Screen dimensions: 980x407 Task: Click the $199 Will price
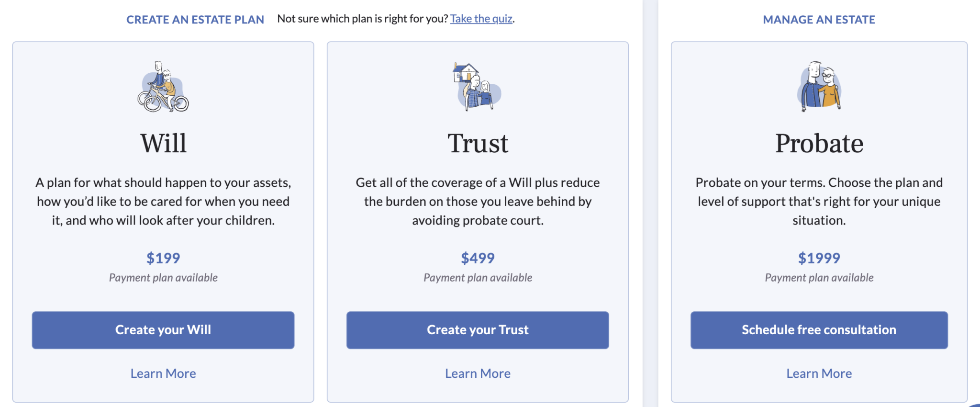tap(163, 258)
